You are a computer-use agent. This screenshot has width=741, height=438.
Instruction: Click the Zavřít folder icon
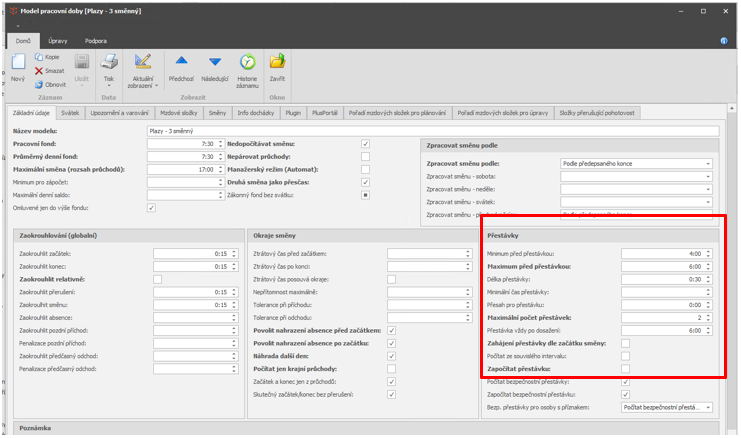[277, 62]
